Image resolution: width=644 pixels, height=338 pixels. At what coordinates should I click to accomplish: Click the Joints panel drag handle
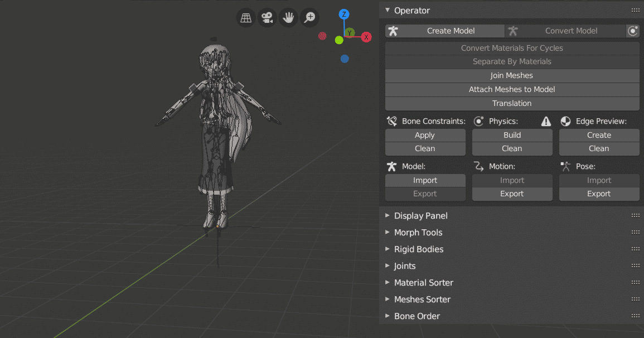pos(636,265)
